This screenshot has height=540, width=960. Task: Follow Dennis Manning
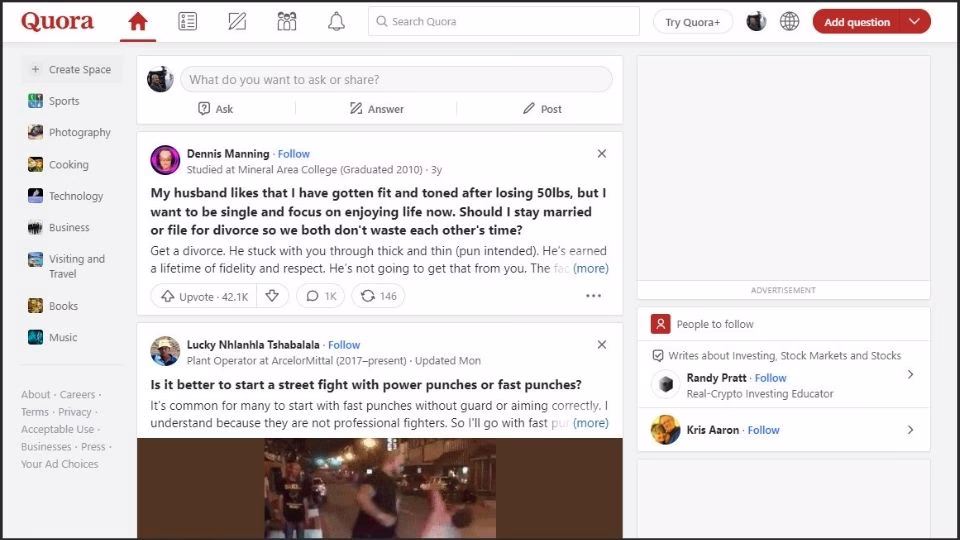pos(294,154)
